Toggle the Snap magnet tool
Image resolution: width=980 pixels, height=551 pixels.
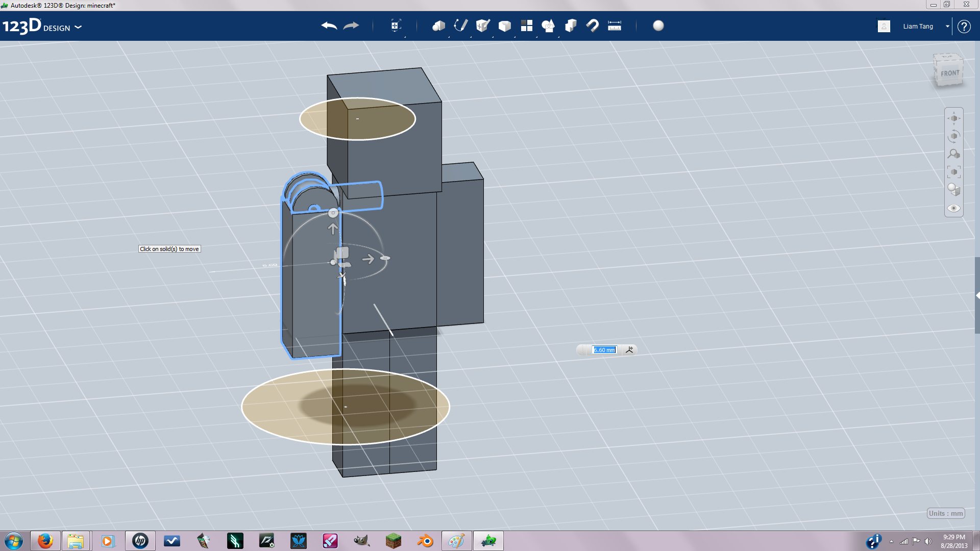click(x=593, y=26)
